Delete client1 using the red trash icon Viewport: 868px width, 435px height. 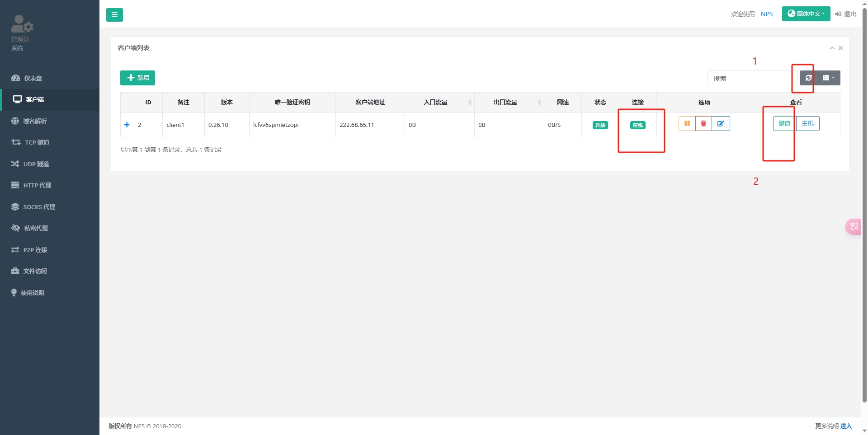click(703, 124)
